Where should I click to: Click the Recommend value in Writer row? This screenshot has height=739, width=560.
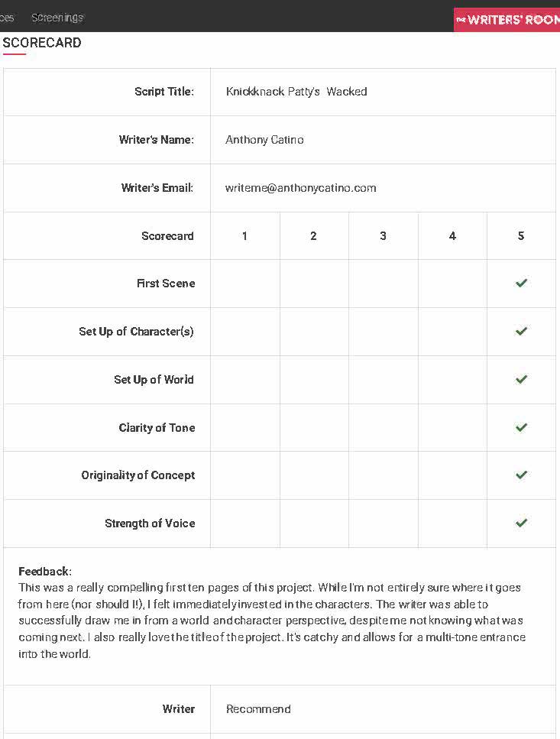click(x=258, y=709)
